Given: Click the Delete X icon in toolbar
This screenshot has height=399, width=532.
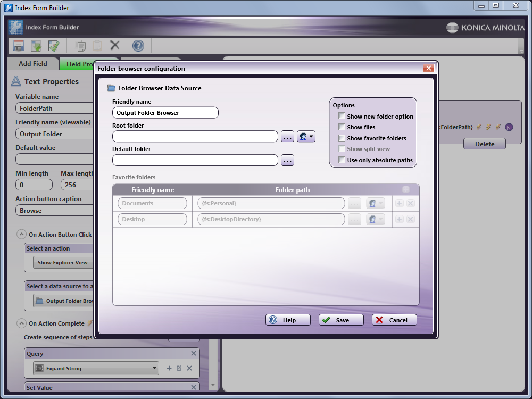Looking at the screenshot, I should pyautogui.click(x=115, y=45).
